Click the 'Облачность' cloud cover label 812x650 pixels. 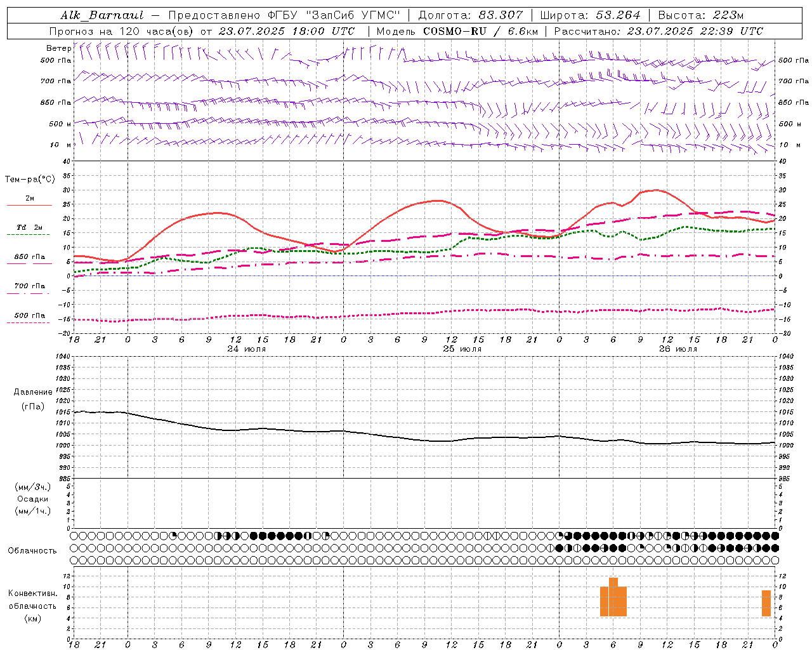point(32,551)
